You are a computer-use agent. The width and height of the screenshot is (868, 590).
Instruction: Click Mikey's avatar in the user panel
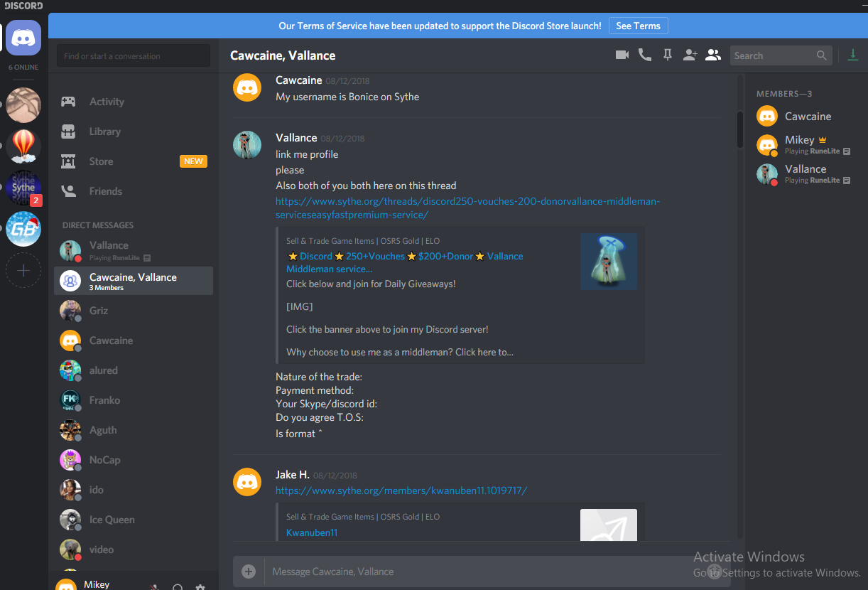[x=66, y=586]
